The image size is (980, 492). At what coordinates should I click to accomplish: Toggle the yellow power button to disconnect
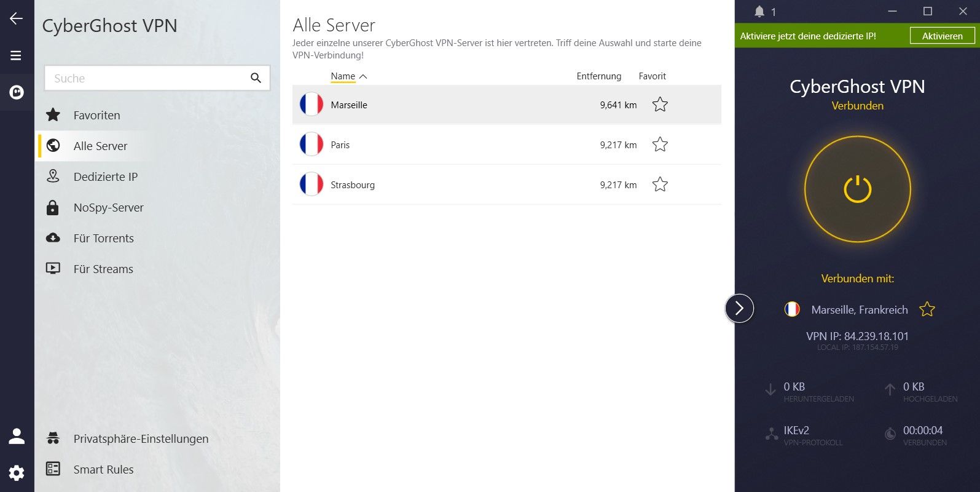click(858, 189)
